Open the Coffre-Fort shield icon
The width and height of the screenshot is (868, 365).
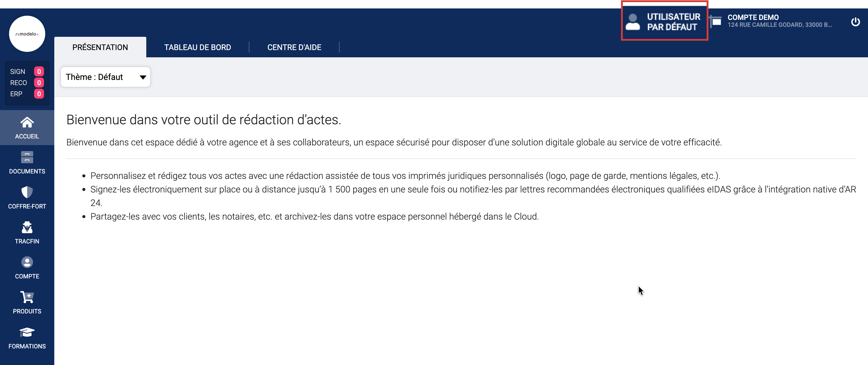(x=27, y=192)
